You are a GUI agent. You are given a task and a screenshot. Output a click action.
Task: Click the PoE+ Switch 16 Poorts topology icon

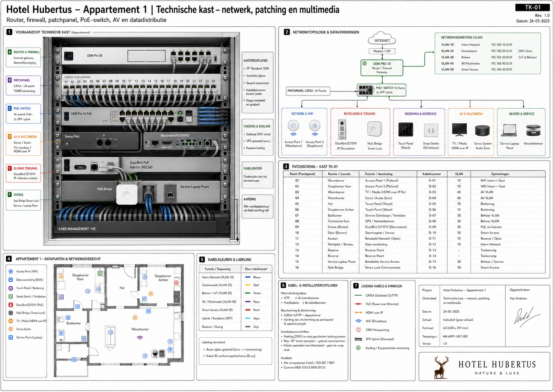point(365,90)
